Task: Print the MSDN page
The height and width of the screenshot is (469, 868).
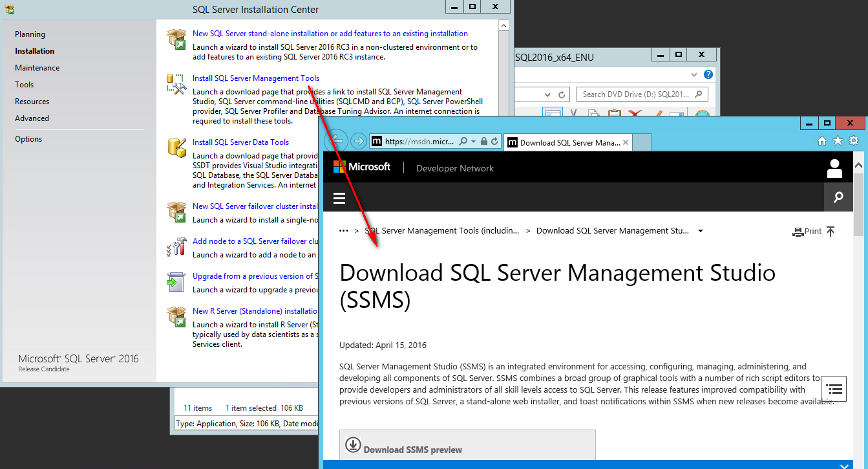Action: (x=807, y=232)
